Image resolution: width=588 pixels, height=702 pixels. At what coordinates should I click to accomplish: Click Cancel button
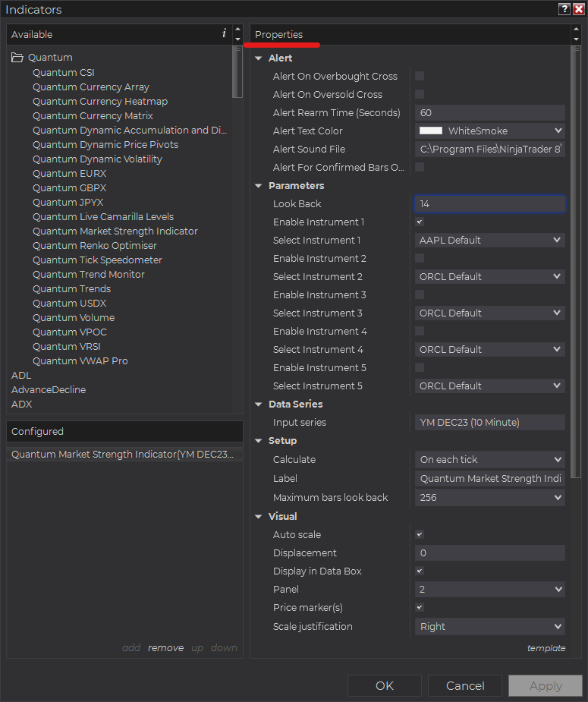pos(465,685)
